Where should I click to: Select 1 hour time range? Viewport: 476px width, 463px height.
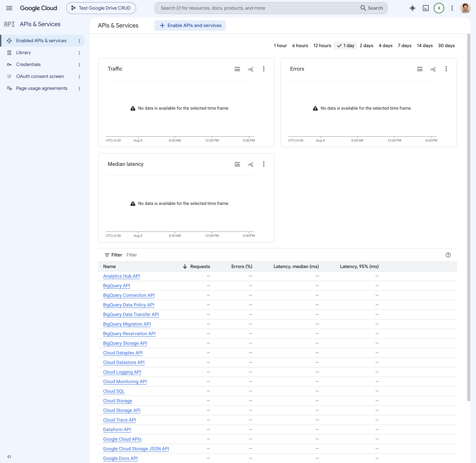pyautogui.click(x=280, y=45)
